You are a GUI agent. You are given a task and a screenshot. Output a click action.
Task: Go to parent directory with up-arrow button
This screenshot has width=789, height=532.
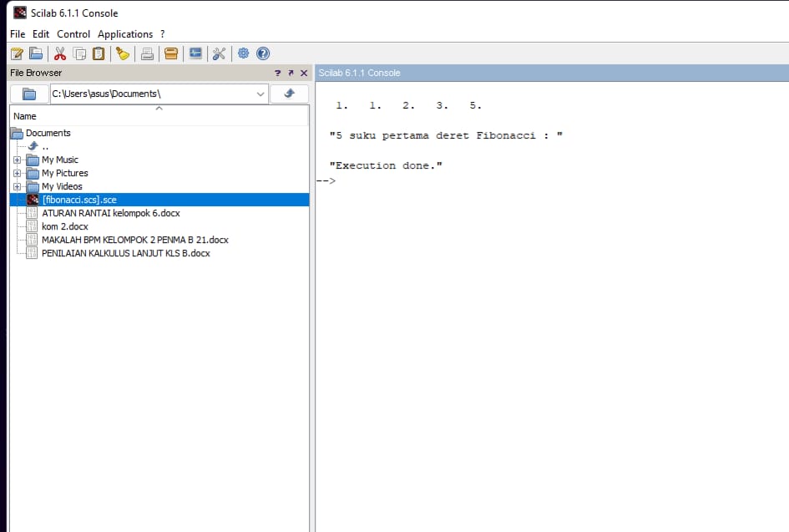[x=290, y=94]
